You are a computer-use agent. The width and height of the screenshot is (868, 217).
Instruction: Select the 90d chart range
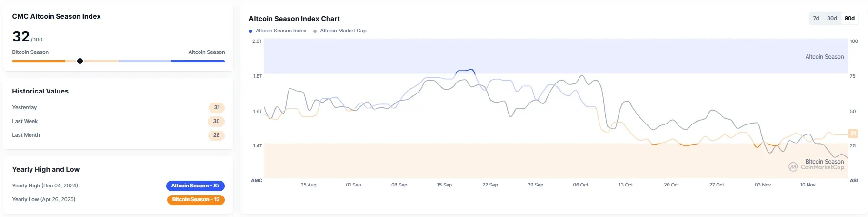[849, 18]
